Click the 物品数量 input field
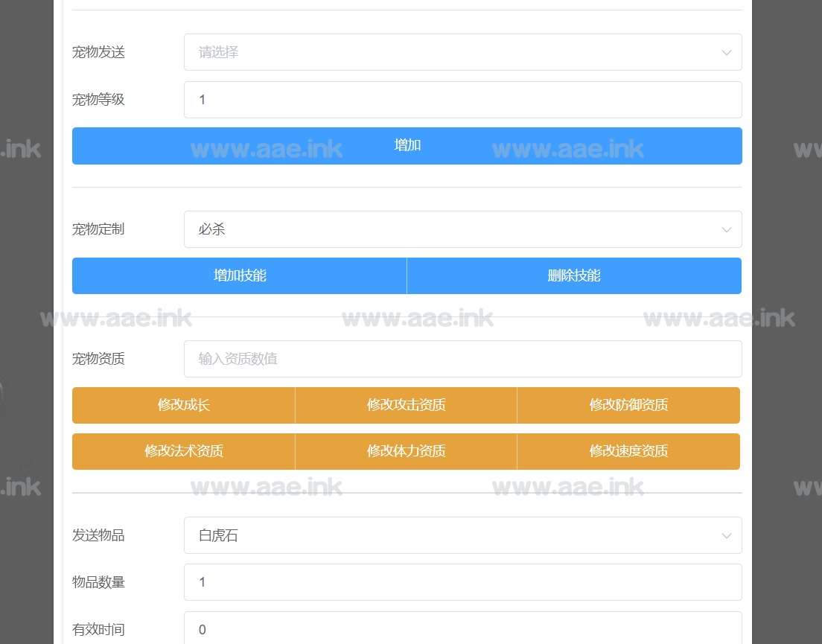The height and width of the screenshot is (644, 822). (462, 582)
